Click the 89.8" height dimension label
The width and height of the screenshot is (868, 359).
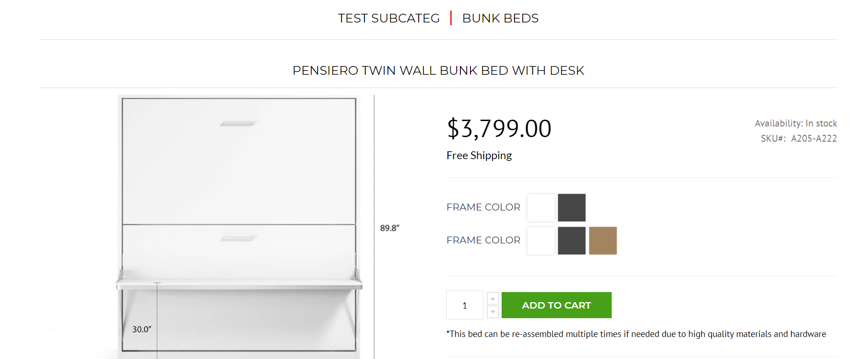[390, 228]
